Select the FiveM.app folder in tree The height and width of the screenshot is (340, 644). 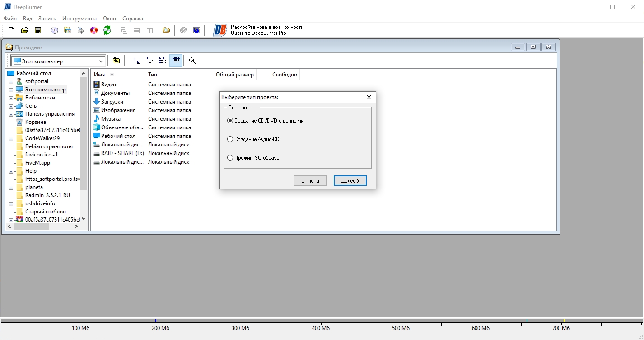pyautogui.click(x=37, y=163)
